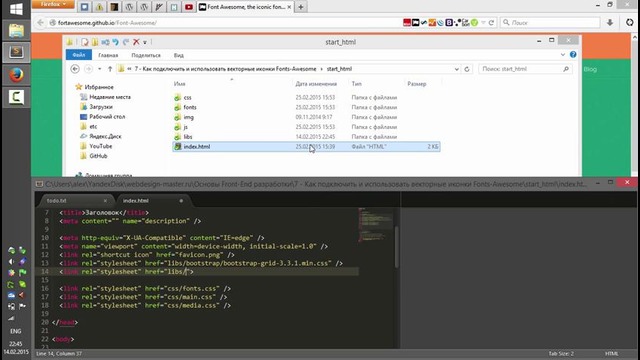Click the Firefox search box
Image resolution: width=640 pixels, height=360 pixels.
tap(551, 23)
